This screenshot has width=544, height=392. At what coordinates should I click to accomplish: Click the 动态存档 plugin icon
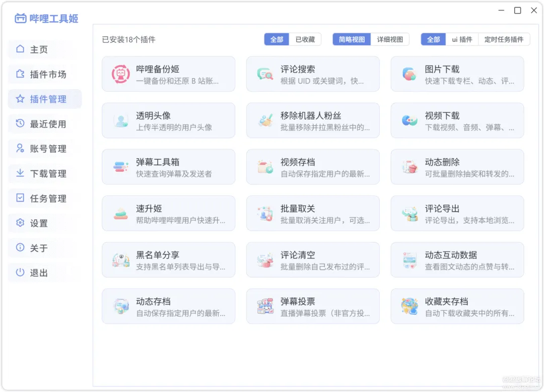pyautogui.click(x=121, y=306)
